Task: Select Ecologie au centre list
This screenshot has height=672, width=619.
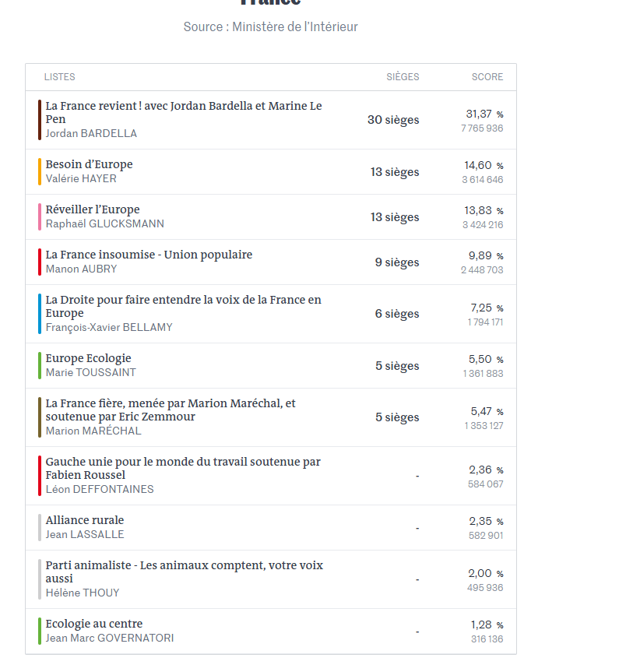Action: coord(94,624)
